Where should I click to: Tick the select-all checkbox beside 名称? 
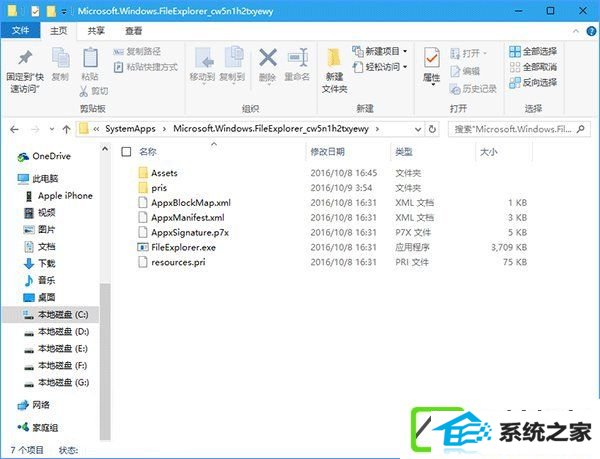pyautogui.click(x=126, y=152)
